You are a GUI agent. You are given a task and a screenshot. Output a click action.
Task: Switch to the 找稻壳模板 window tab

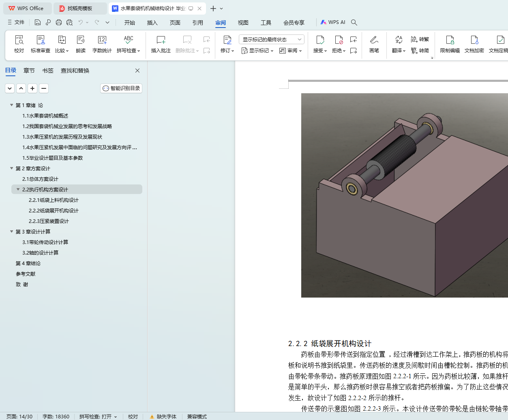(80, 8)
